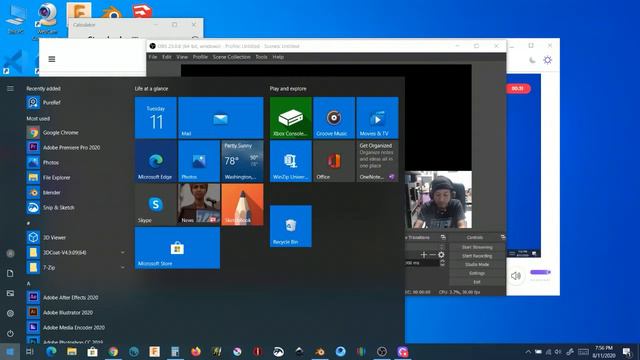This screenshot has height=360, width=640.
Task: Click the red 00:31 recording timer
Action: 518,89
